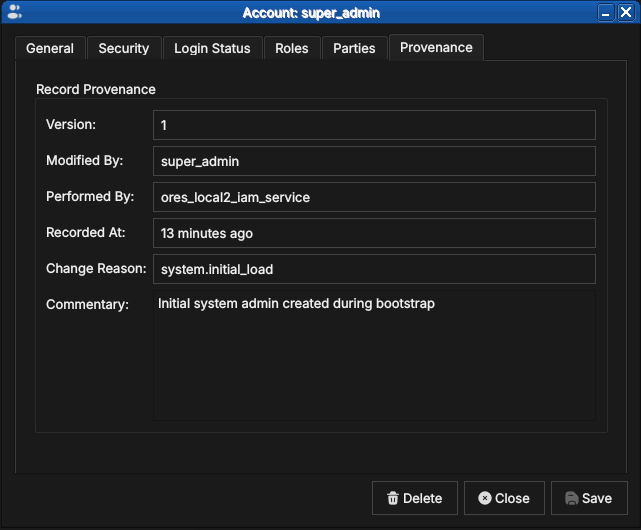Click the Recorded At field
This screenshot has height=530, width=641.
coord(374,233)
